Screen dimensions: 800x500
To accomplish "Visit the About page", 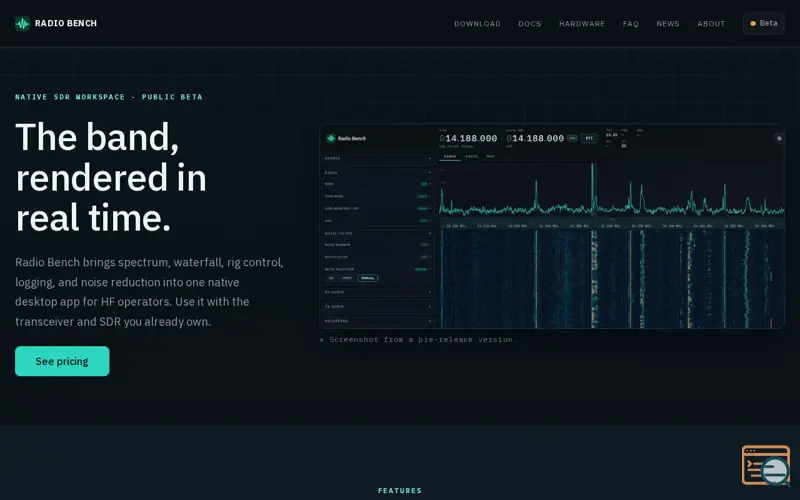I will click(711, 23).
